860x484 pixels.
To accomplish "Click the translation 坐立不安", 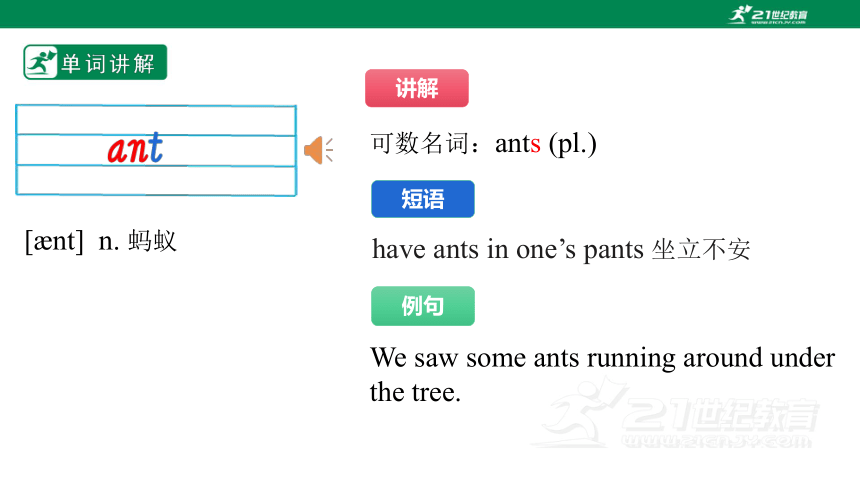I will 701,250.
